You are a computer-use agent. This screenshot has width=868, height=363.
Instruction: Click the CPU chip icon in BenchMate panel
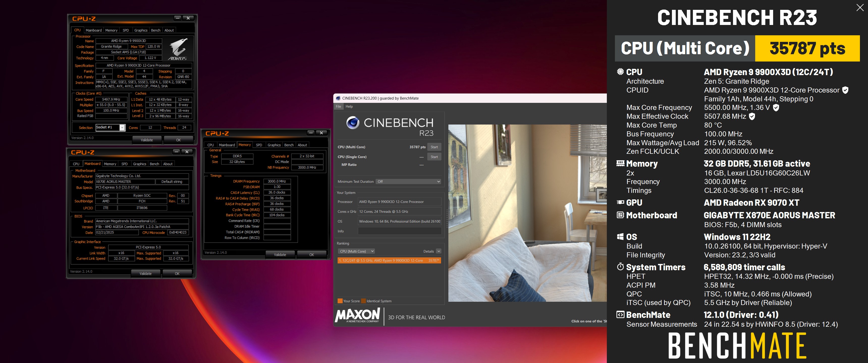(620, 72)
